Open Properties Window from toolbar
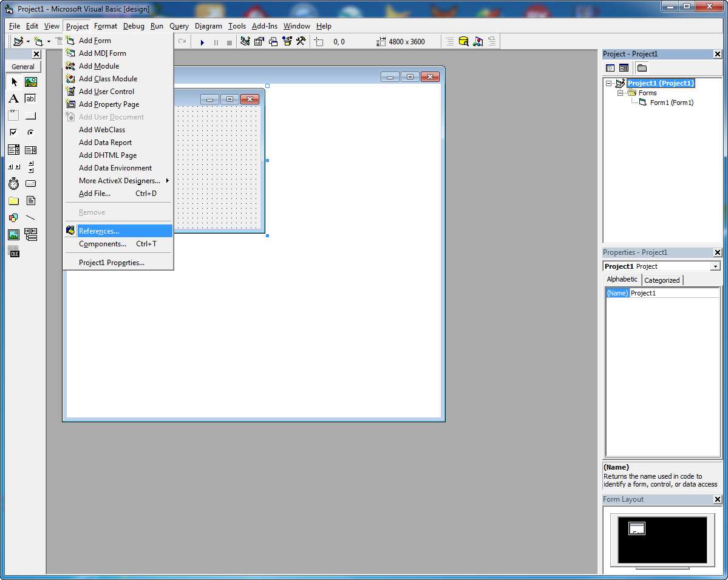728x580 pixels. point(259,42)
